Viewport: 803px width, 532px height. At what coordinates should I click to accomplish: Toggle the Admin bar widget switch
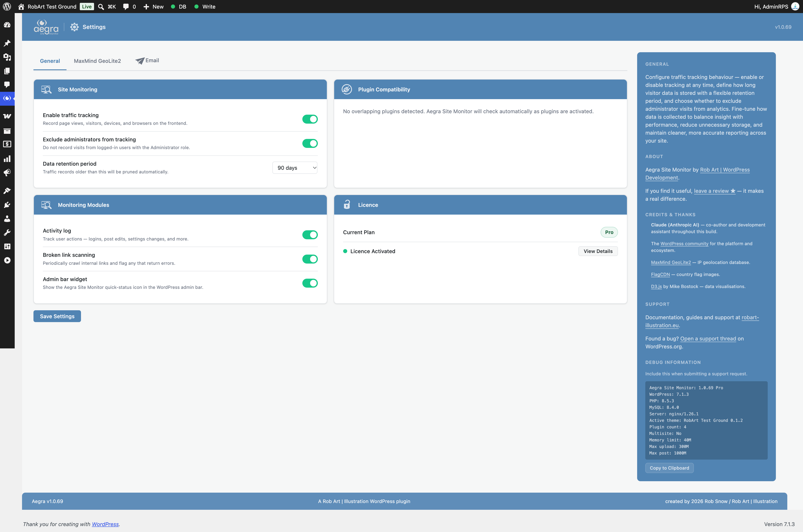310,283
